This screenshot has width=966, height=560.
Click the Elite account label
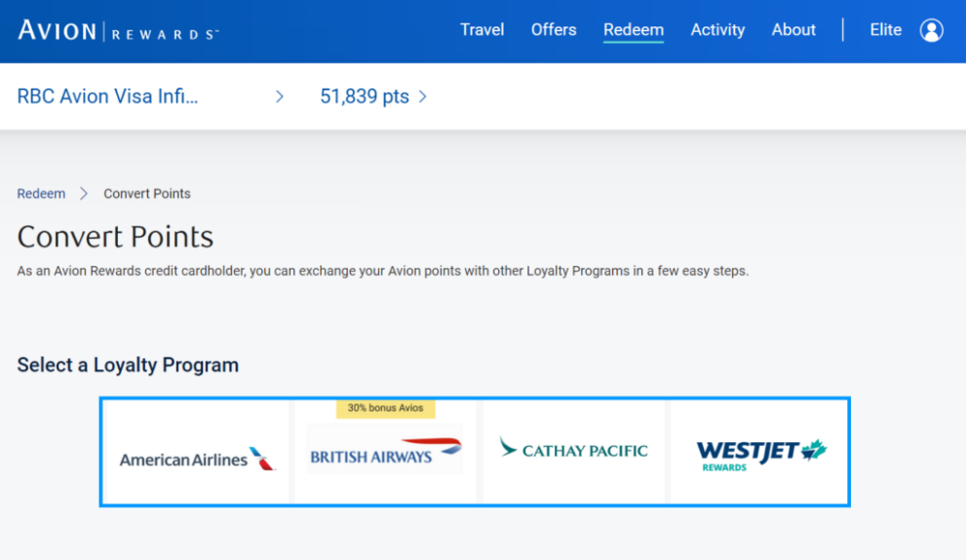point(885,30)
